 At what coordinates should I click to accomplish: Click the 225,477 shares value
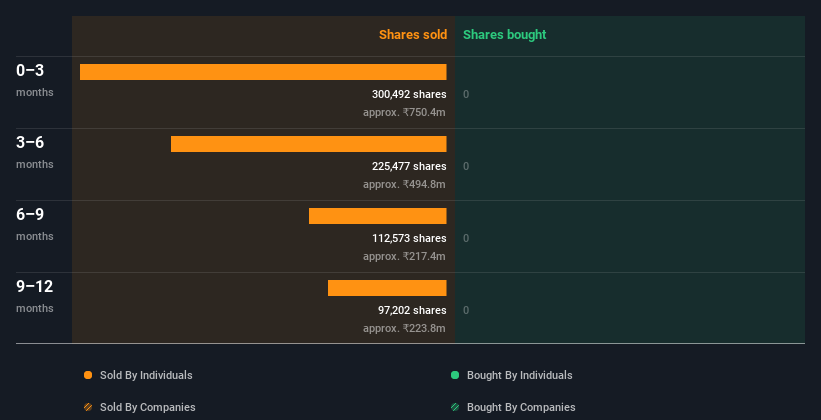409,167
